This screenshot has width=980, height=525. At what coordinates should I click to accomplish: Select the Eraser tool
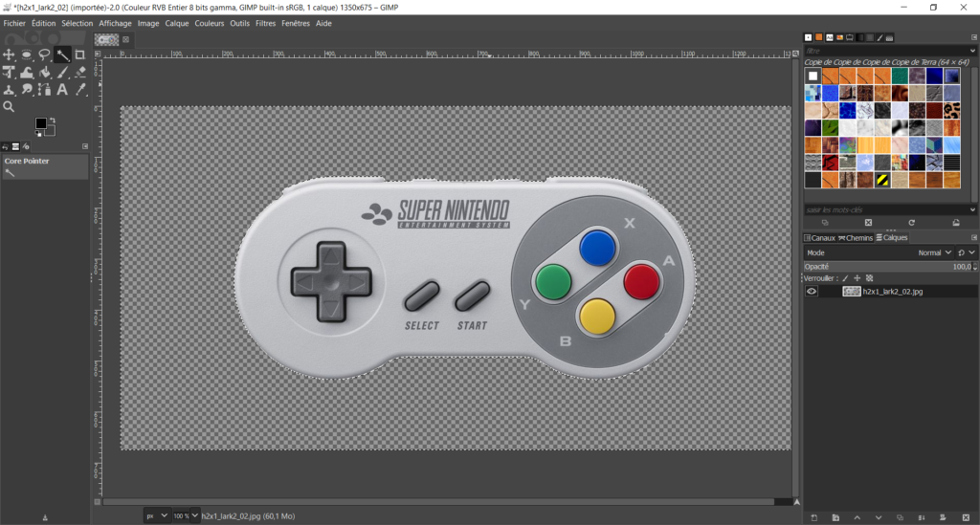click(x=80, y=73)
